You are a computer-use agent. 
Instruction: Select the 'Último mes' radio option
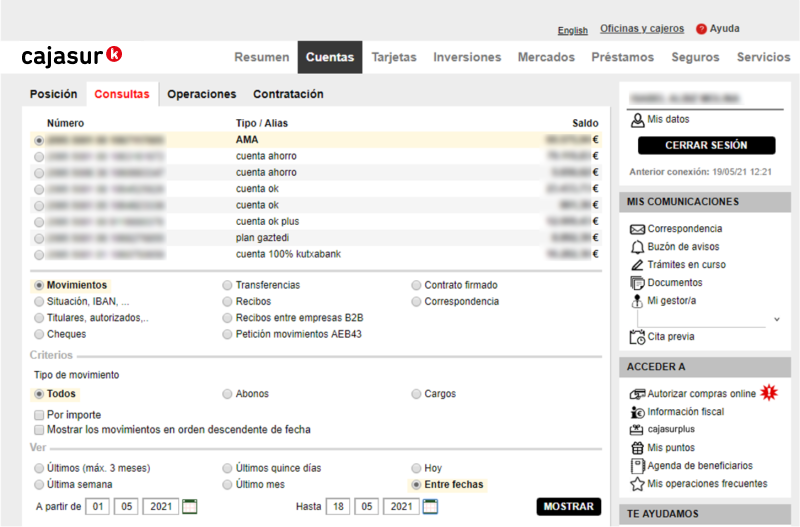[x=228, y=485]
